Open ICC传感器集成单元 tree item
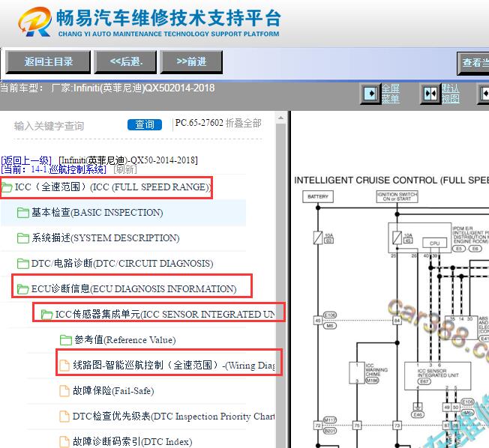 (x=165, y=315)
